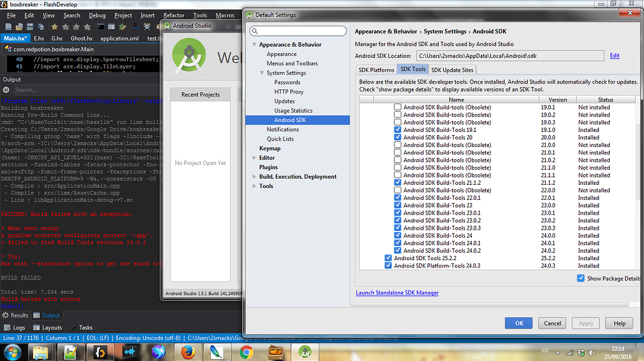Click OK in Default Settings
The height and width of the screenshot is (361, 644).
pyautogui.click(x=519, y=323)
